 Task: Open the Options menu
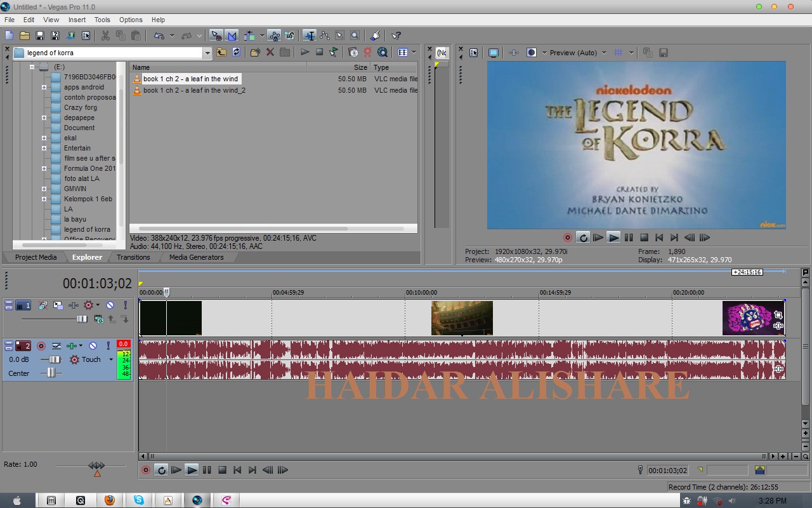point(131,20)
